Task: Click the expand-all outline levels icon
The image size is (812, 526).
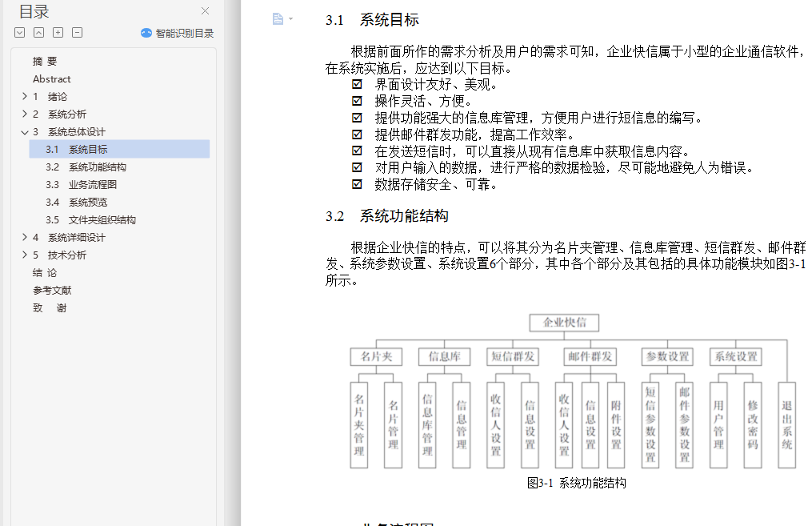Action: (x=20, y=33)
